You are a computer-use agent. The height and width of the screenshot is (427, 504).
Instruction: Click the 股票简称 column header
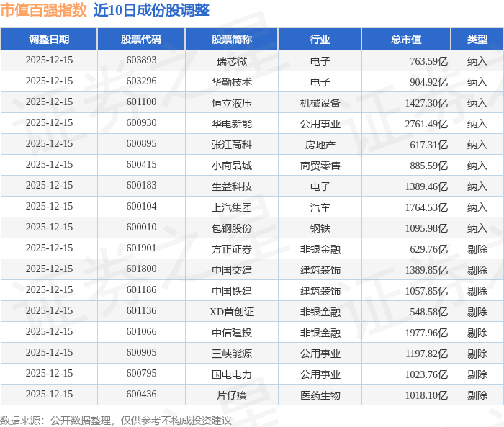(x=231, y=39)
